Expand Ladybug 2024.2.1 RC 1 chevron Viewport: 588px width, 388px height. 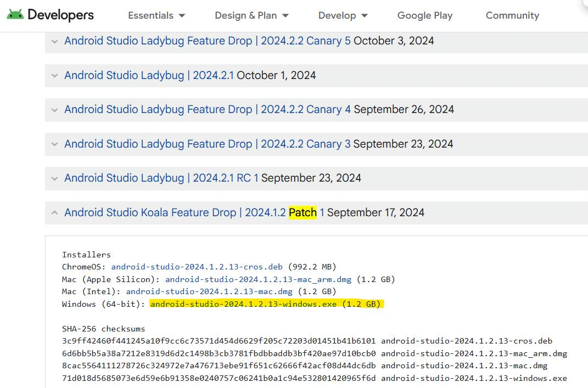[x=55, y=178]
